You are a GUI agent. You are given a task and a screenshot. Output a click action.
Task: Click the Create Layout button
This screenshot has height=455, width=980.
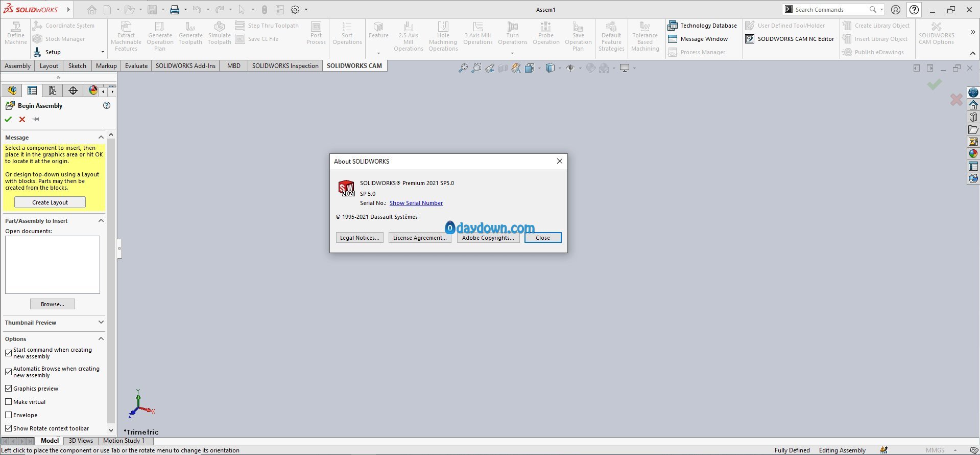coord(50,202)
